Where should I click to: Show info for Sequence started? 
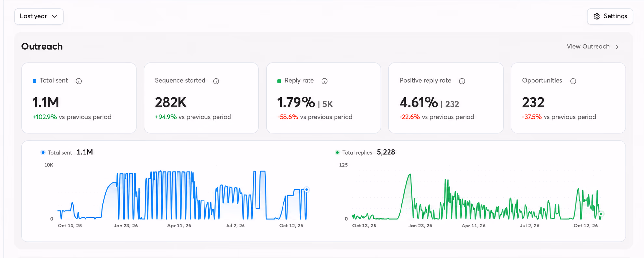click(216, 81)
